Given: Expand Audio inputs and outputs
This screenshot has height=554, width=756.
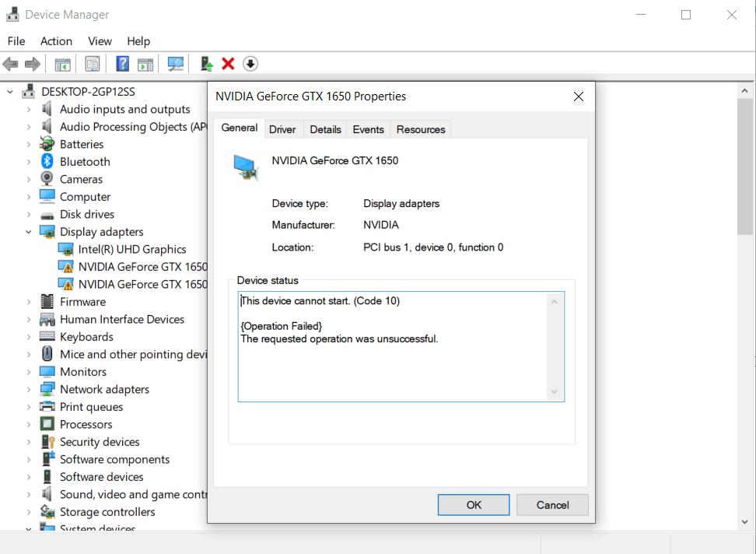Looking at the screenshot, I should pyautogui.click(x=29, y=110).
